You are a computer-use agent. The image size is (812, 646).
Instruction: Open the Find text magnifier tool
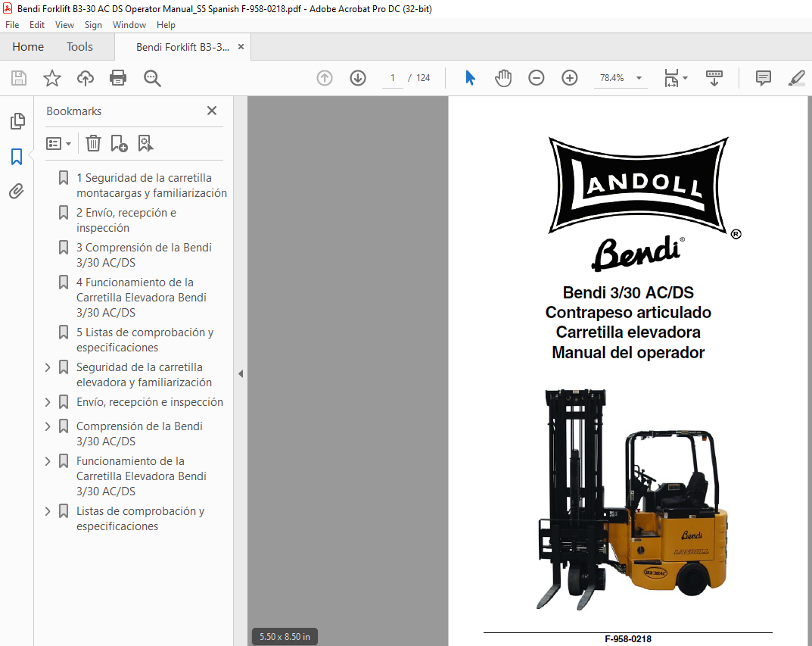click(x=152, y=78)
